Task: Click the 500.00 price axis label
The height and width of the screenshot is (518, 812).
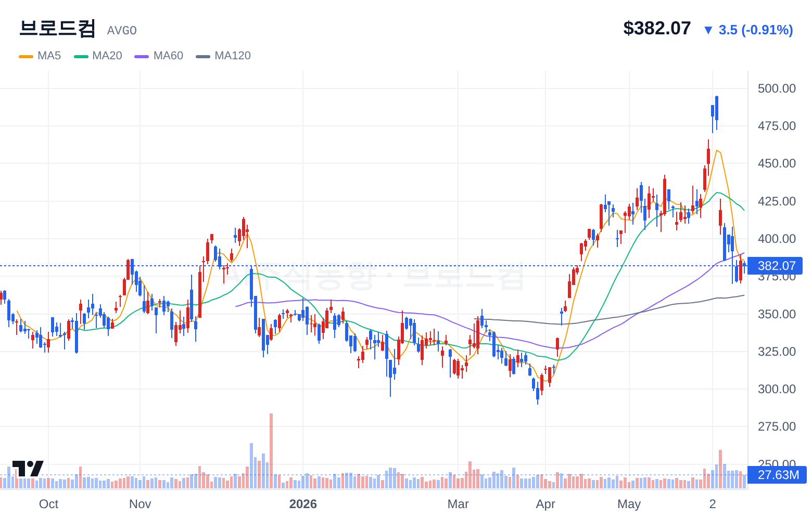Action: [777, 88]
